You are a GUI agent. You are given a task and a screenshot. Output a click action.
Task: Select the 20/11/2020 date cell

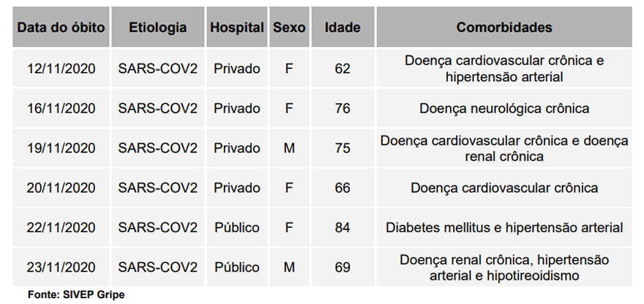point(61,188)
